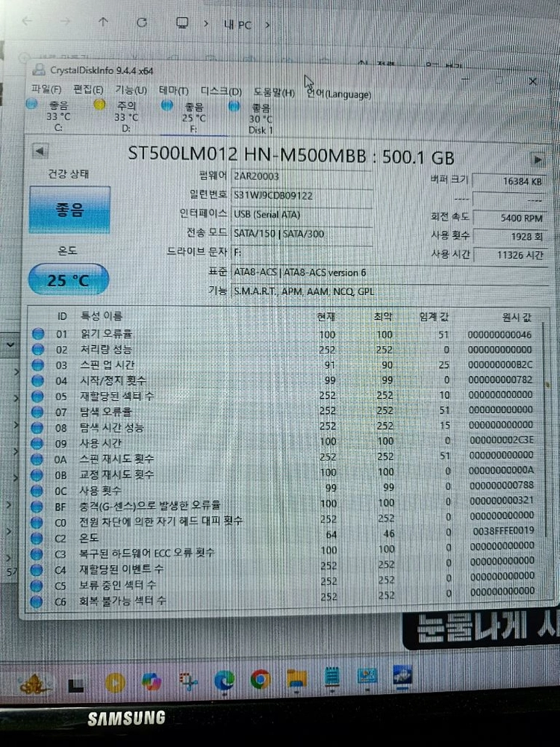
Task: Click the 특성 이름 column header
Action: coord(102,316)
